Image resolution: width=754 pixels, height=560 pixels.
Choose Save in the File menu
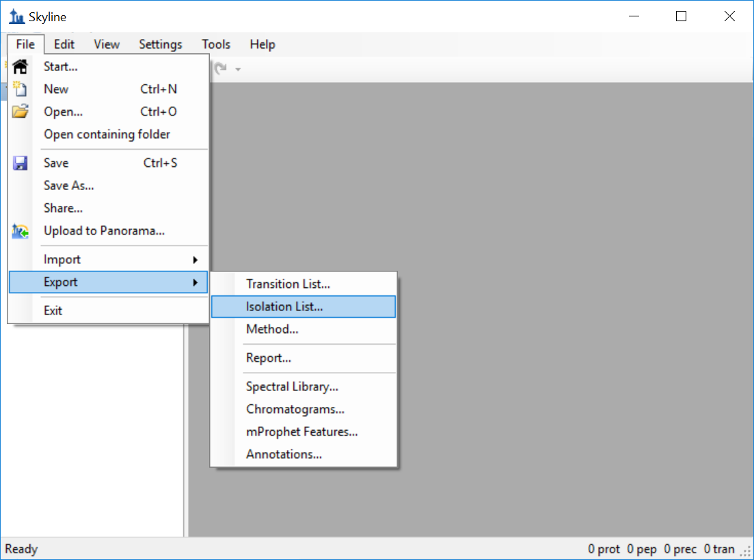[109, 163]
